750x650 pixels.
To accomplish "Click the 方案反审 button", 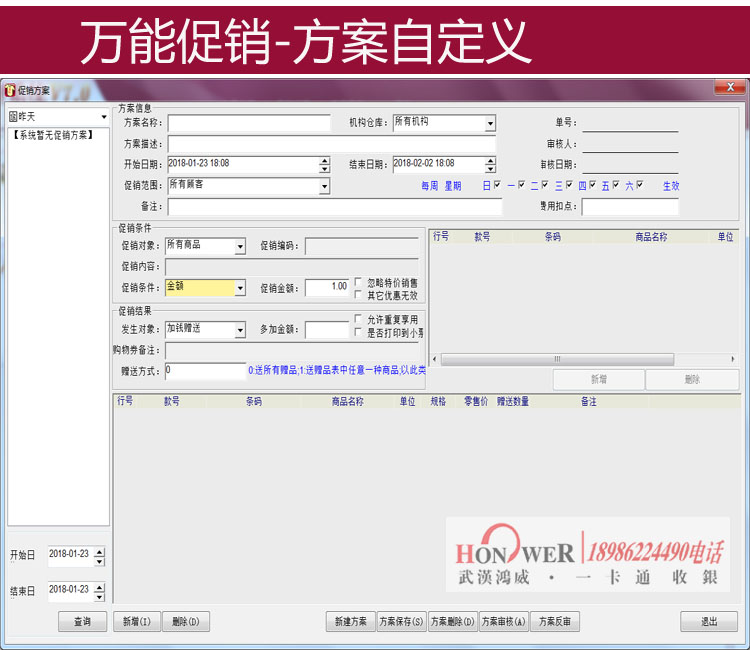I will click(x=555, y=621).
